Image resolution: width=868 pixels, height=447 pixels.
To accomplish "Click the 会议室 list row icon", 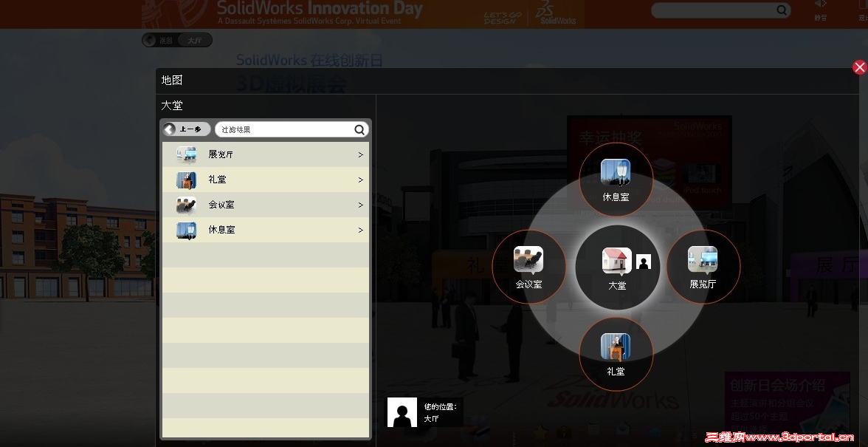I will point(187,205).
